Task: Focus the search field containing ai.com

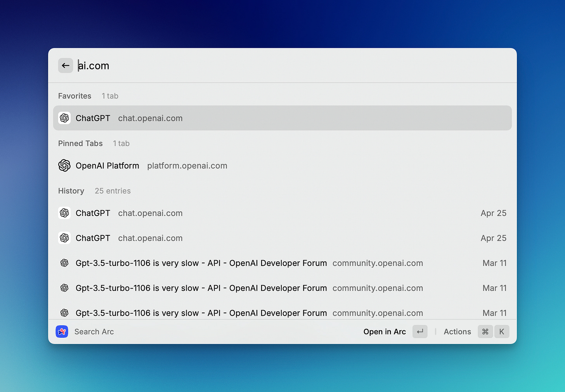Action: click(x=293, y=66)
